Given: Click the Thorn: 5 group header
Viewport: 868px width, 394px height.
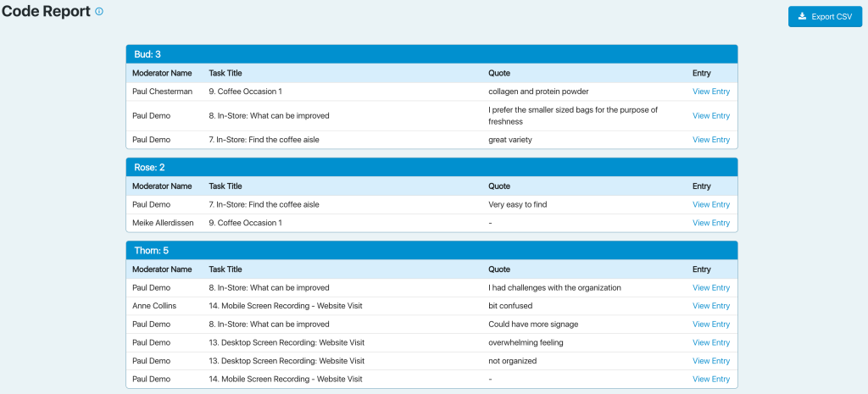Looking at the screenshot, I should [431, 251].
